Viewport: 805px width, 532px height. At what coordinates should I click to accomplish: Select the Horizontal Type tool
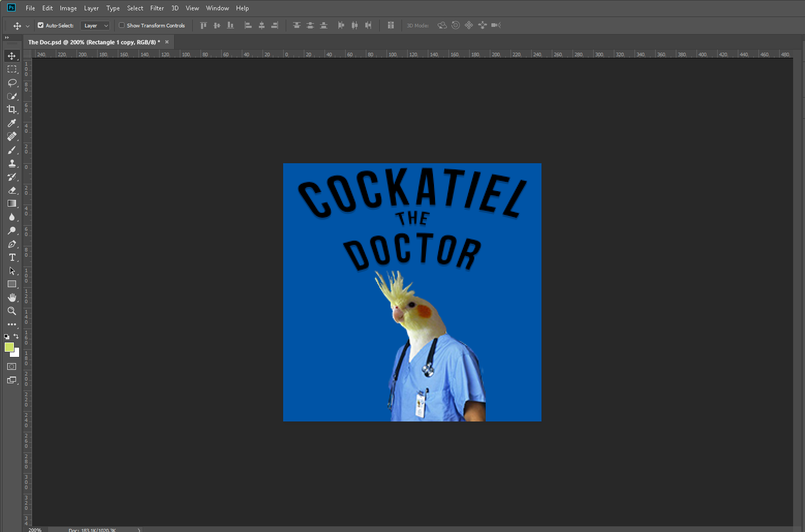(x=12, y=257)
